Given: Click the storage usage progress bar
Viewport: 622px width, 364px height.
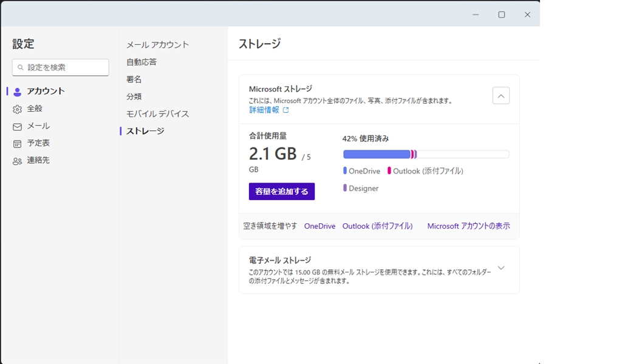Looking at the screenshot, I should click(x=426, y=154).
